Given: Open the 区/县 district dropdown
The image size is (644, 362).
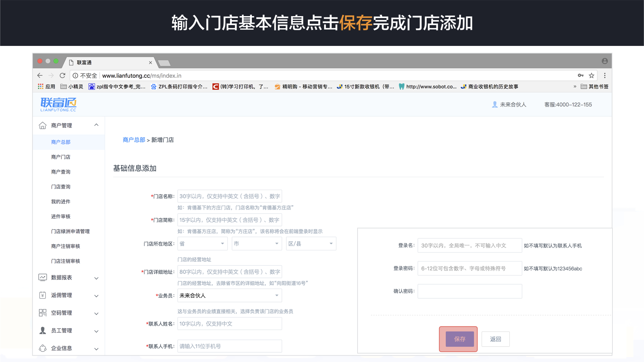Looking at the screenshot, I should (x=311, y=244).
